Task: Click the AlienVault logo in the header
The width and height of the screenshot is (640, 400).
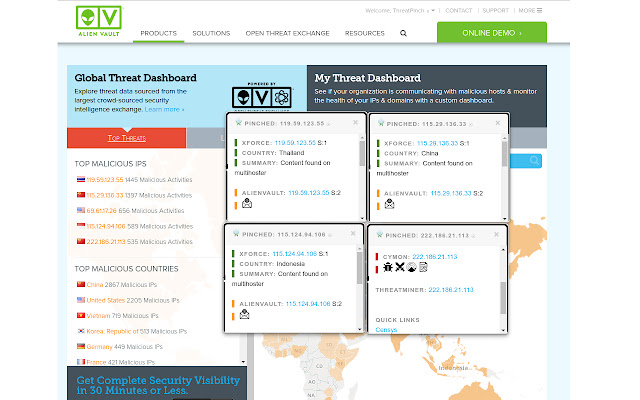Action: (x=98, y=21)
